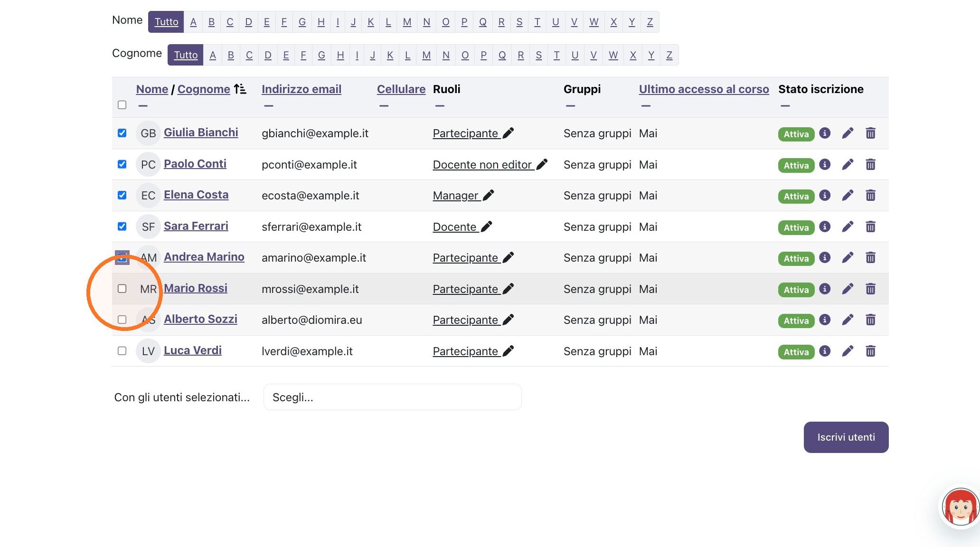Select Tutto in Nome filter
Image resolution: width=980 pixels, height=547 pixels.
tap(166, 22)
